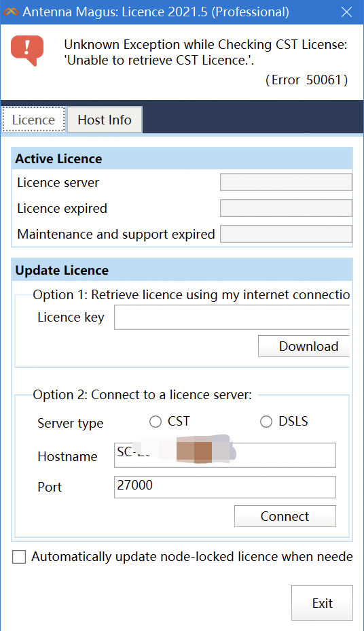This screenshot has height=631, width=364.
Task: Click the Licence server value box
Action: [286, 182]
